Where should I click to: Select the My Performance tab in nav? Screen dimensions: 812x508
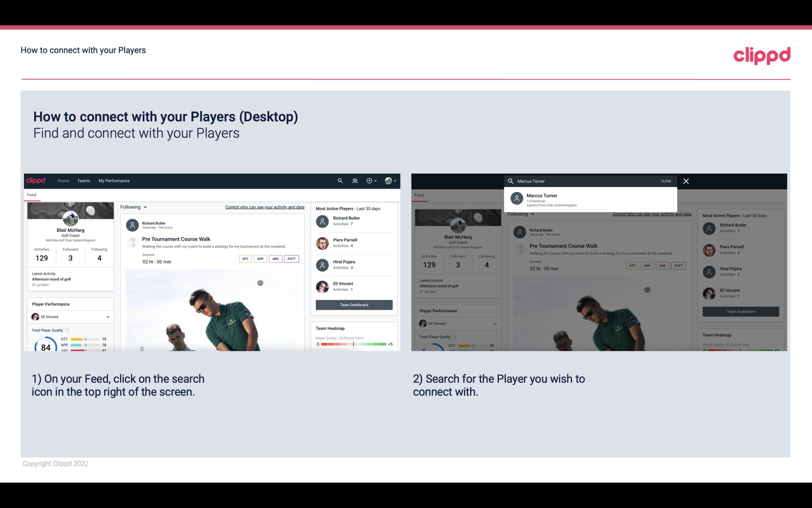pos(113,181)
